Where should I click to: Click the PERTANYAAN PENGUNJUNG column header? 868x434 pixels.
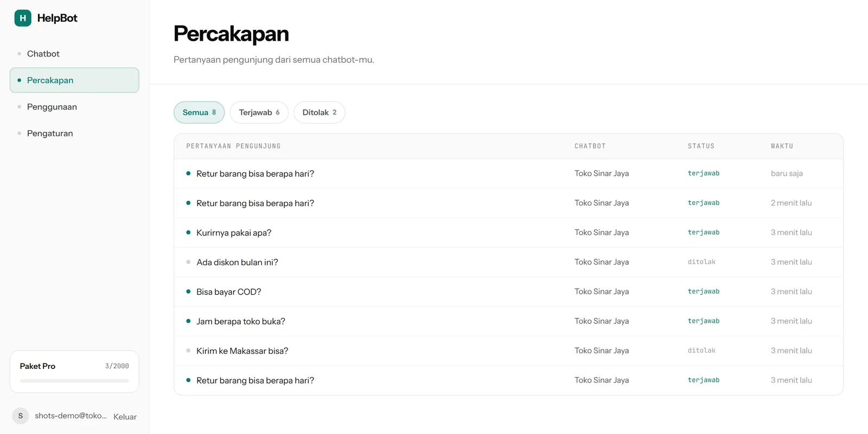point(233,146)
